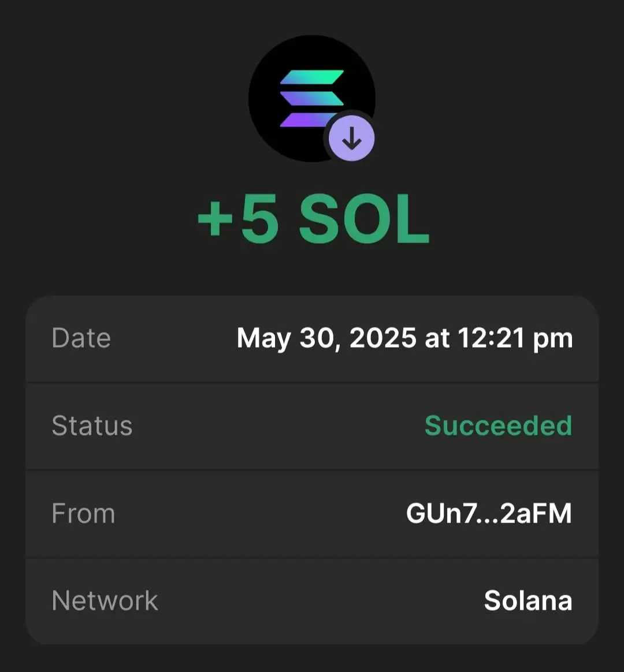Tap the Solana network value
The height and width of the screenshot is (672, 624).
[528, 600]
